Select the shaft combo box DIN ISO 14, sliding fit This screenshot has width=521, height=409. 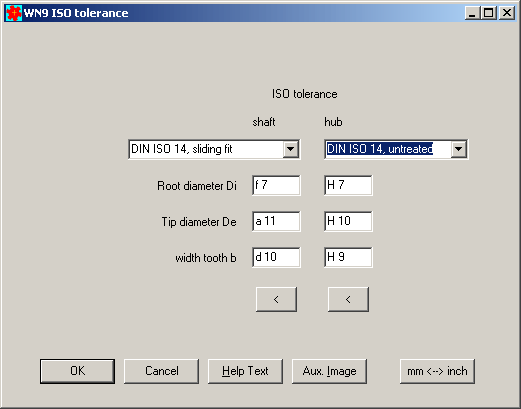coord(214,149)
